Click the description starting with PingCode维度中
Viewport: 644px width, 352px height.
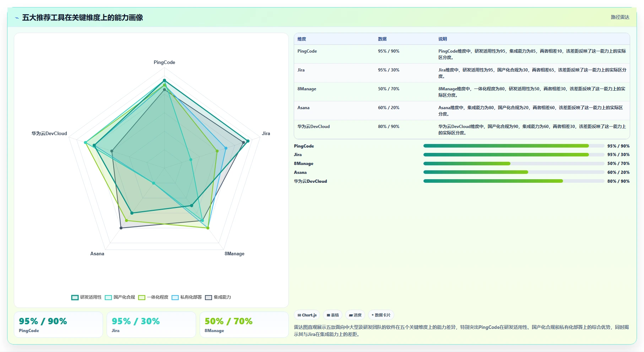(x=532, y=54)
